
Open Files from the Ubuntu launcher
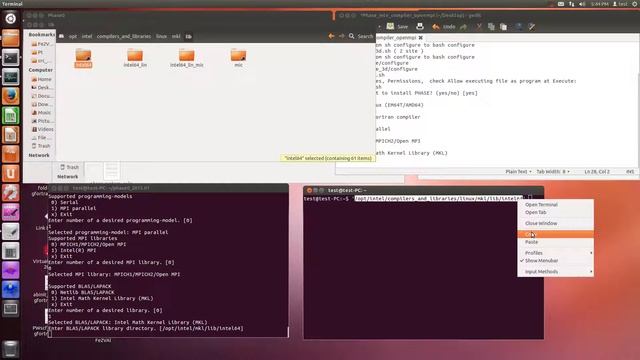(x=11, y=38)
